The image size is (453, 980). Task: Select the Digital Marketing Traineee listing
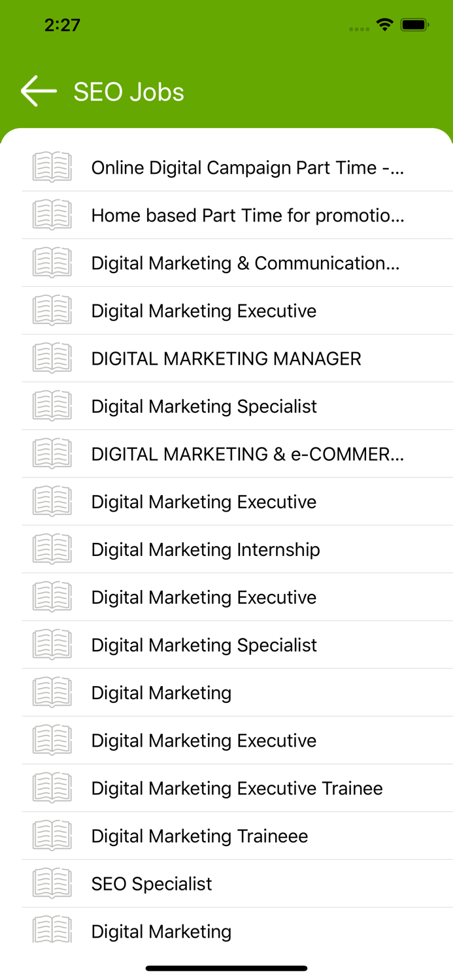coord(199,836)
